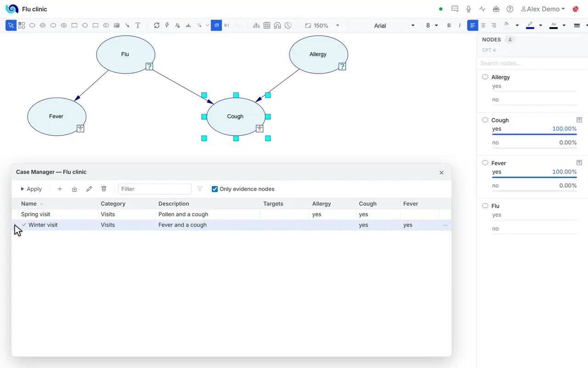Delete case using trash icon

click(x=104, y=189)
